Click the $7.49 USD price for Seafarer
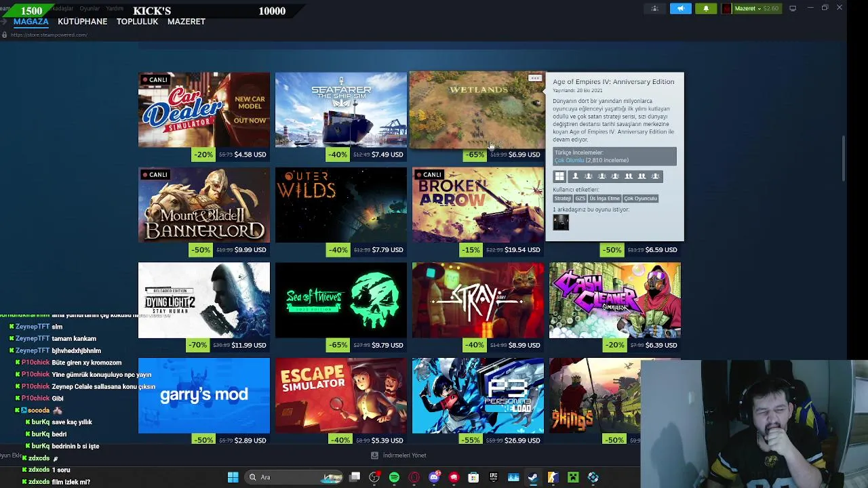The image size is (868, 488). 387,155
